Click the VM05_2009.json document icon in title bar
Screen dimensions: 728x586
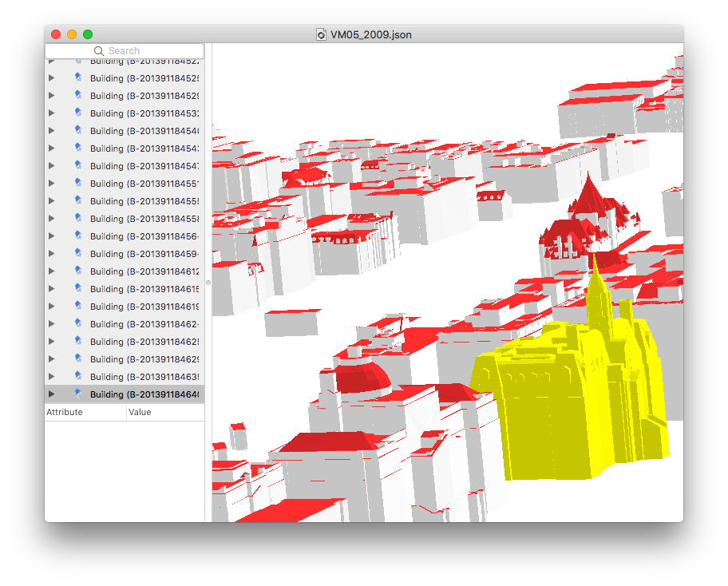322,34
